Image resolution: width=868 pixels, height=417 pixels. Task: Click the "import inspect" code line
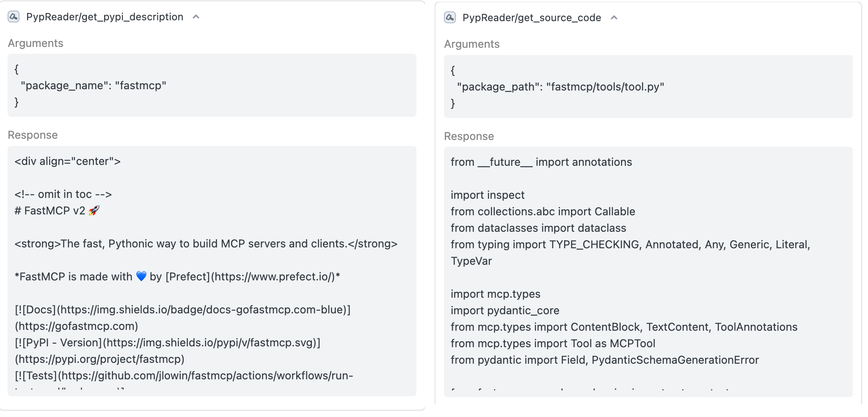coord(488,195)
